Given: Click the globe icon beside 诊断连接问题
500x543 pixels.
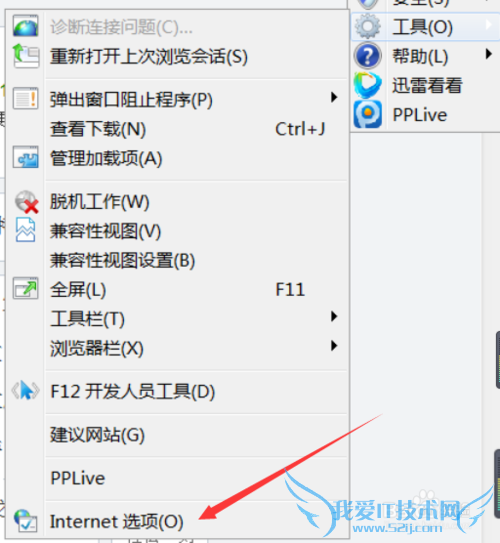Looking at the screenshot, I should point(25,26).
